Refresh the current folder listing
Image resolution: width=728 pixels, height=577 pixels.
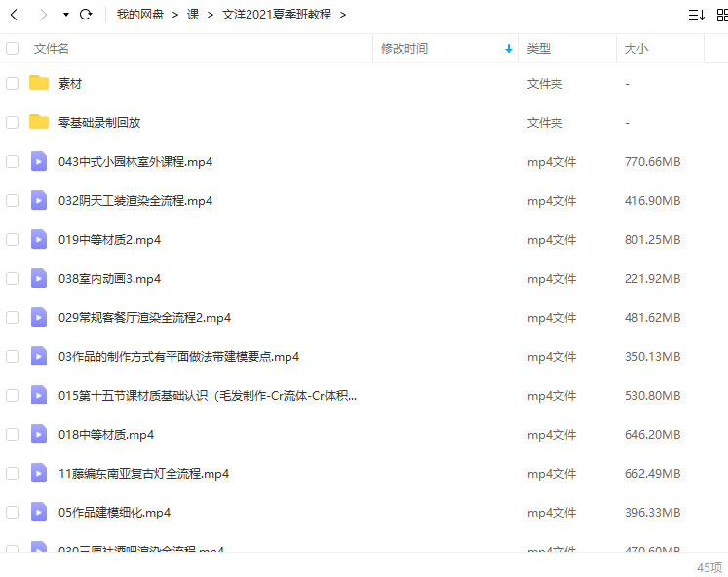(x=86, y=15)
